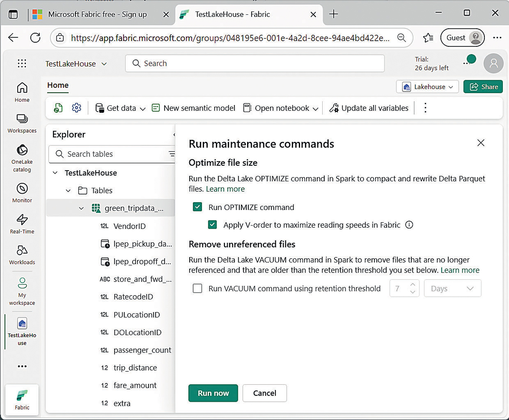Collapse the Explorer panel chevron
Viewport: 509px width, 420px height.
point(174,135)
